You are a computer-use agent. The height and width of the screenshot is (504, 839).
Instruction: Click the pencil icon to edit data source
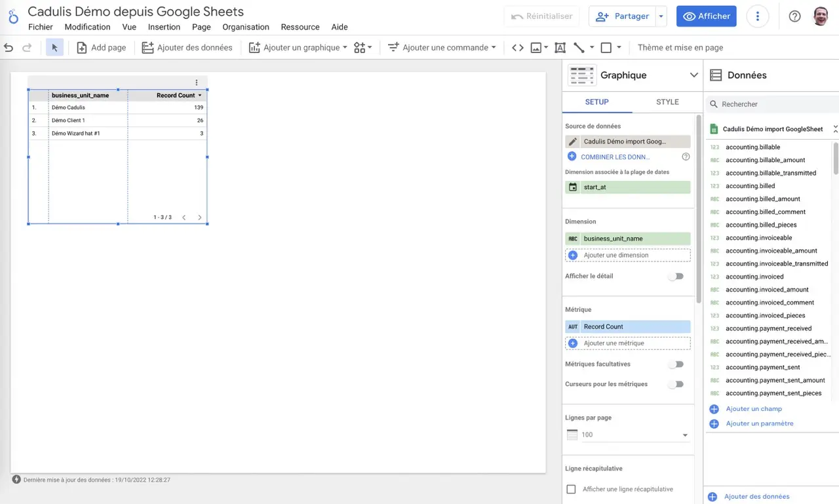(x=573, y=142)
